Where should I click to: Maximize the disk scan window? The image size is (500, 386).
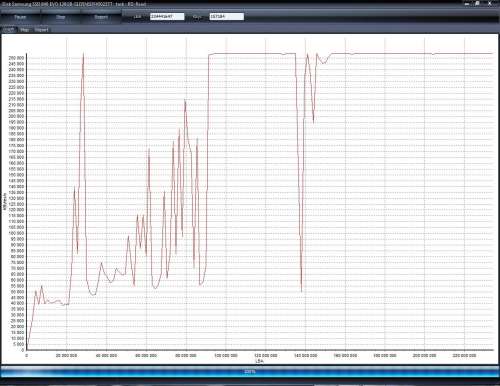coord(478,3)
